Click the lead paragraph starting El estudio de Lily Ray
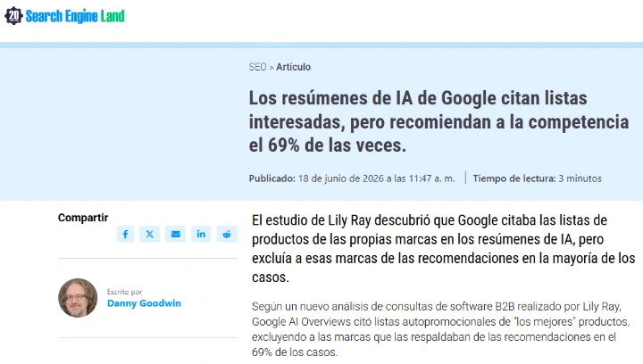This screenshot has width=643, height=364. tap(443, 249)
